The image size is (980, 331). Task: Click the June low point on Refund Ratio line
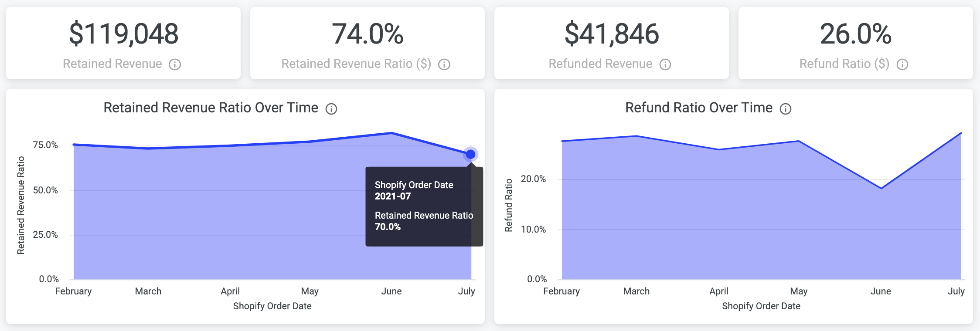[881, 188]
